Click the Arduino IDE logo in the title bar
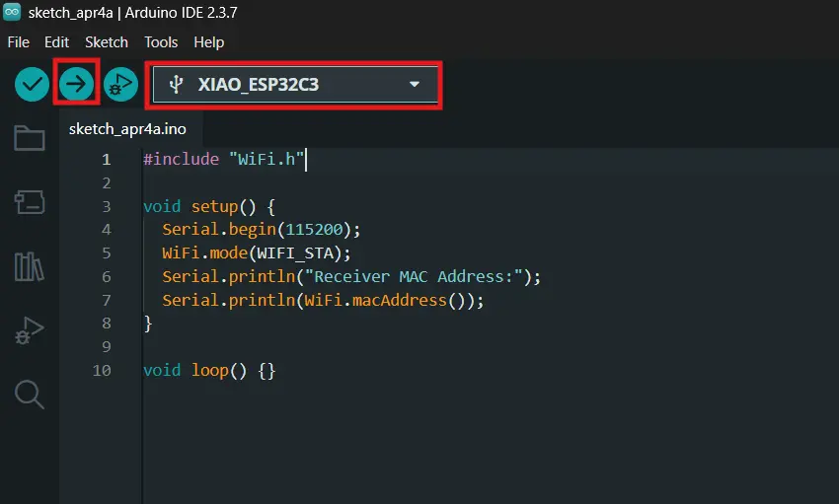 coord(12,12)
